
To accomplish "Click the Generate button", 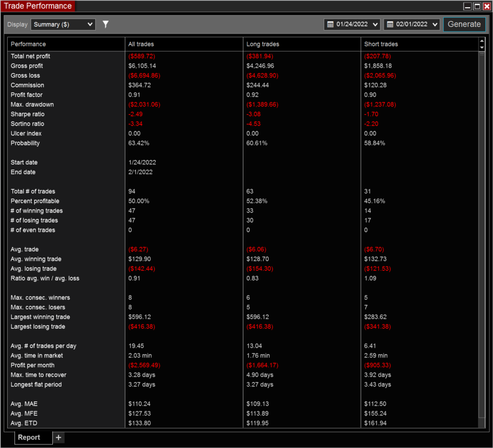I will 464,24.
